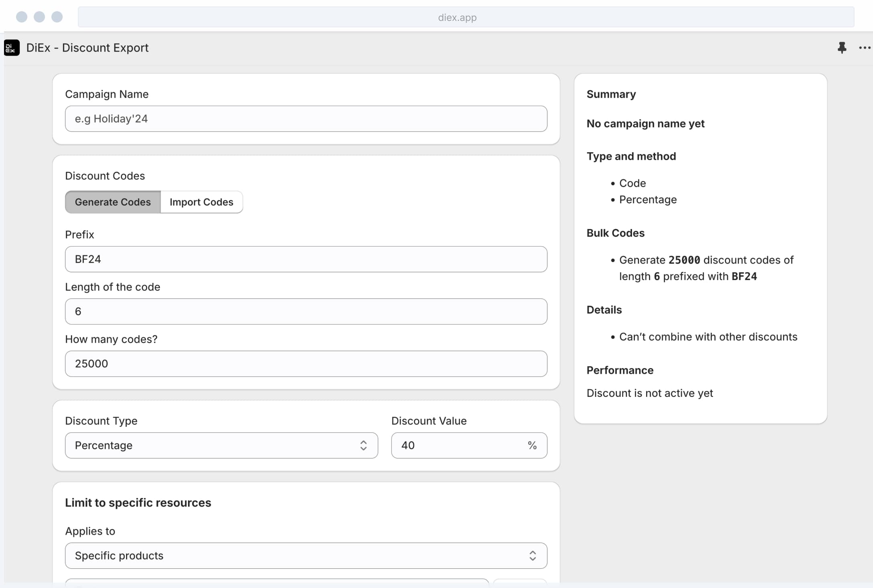Click the DiEx app logo icon
Image resolution: width=873 pixels, height=588 pixels.
[x=12, y=48]
